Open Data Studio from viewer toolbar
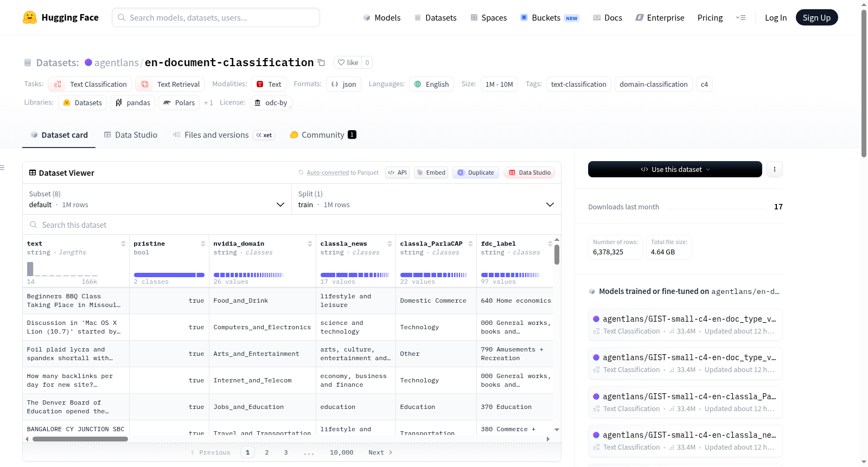The height and width of the screenshot is (467, 868). [529, 172]
